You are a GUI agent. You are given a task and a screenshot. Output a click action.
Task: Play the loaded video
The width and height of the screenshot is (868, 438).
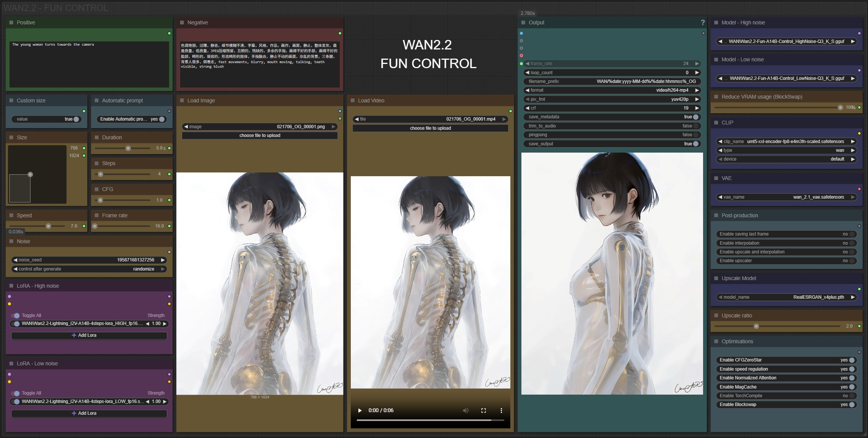pyautogui.click(x=360, y=410)
